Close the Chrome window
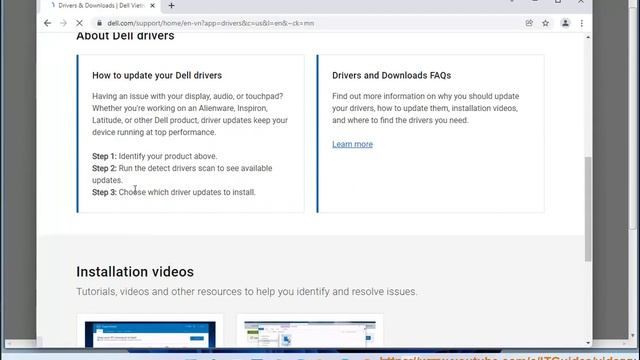Screen dimensions: 640x360 581,2
